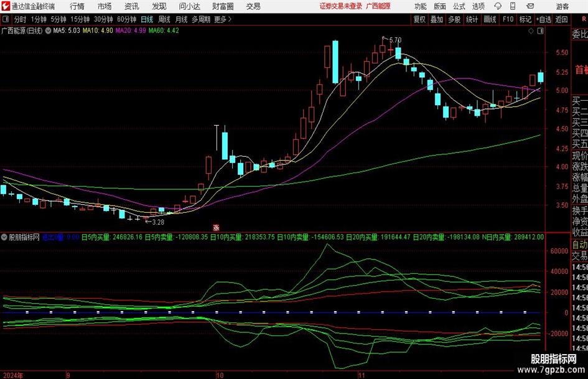Click the 游客 user label
The width and height of the screenshot is (588, 379).
click(562, 6)
